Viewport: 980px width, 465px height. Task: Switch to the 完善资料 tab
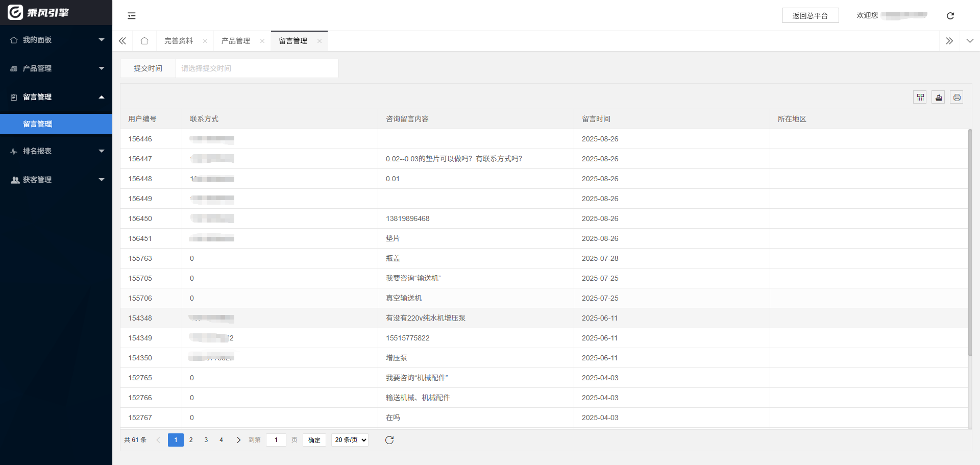click(x=179, y=41)
